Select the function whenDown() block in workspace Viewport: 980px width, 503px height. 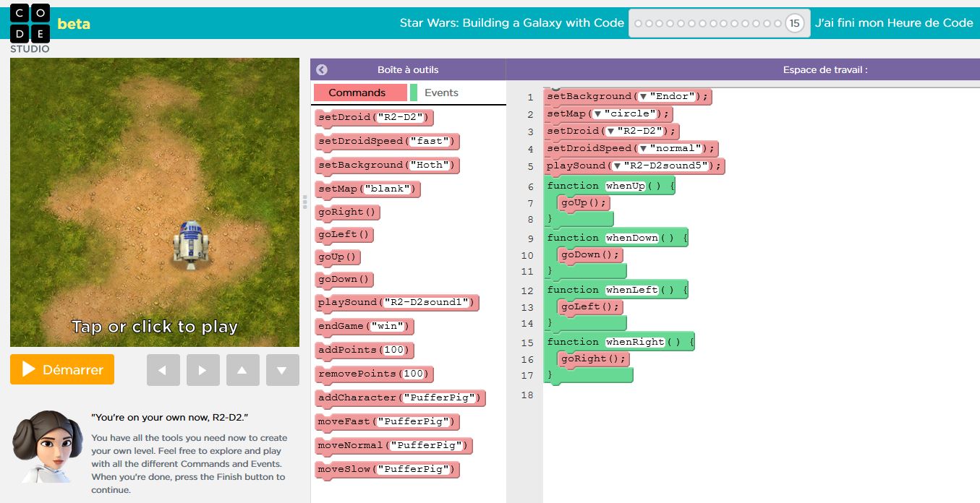pyautogui.click(x=616, y=238)
